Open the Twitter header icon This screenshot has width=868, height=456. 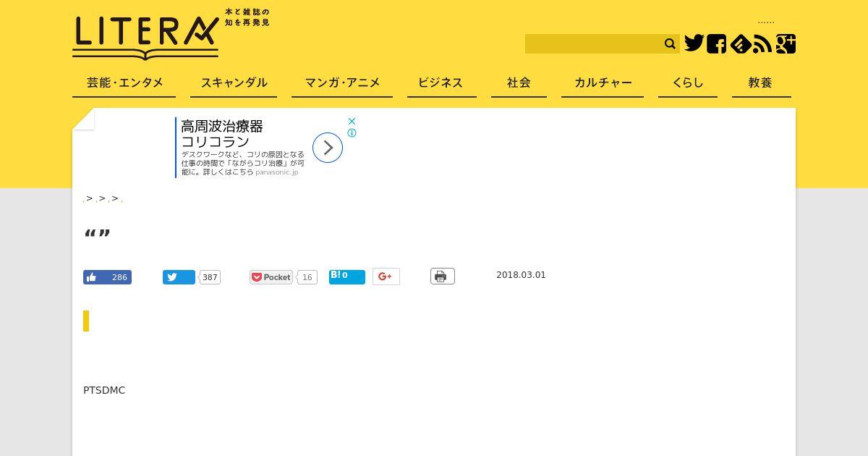pos(694,43)
